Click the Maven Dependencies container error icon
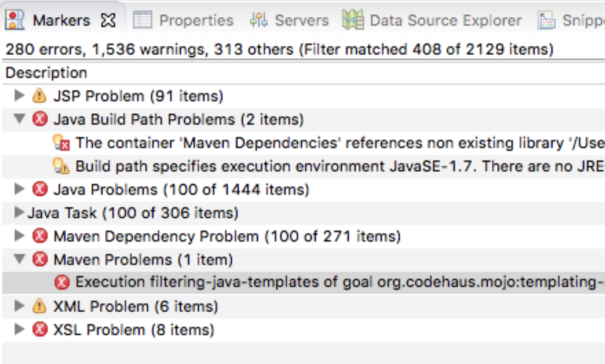This screenshot has width=605, height=364. pos(61,143)
